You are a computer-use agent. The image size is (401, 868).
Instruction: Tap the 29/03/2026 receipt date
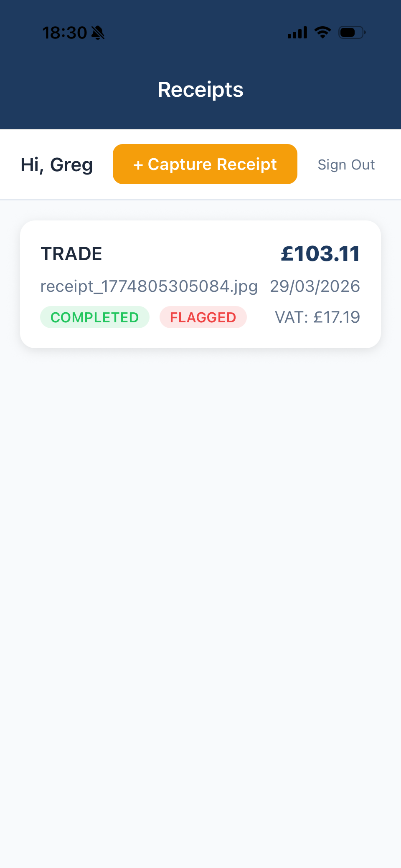(315, 286)
